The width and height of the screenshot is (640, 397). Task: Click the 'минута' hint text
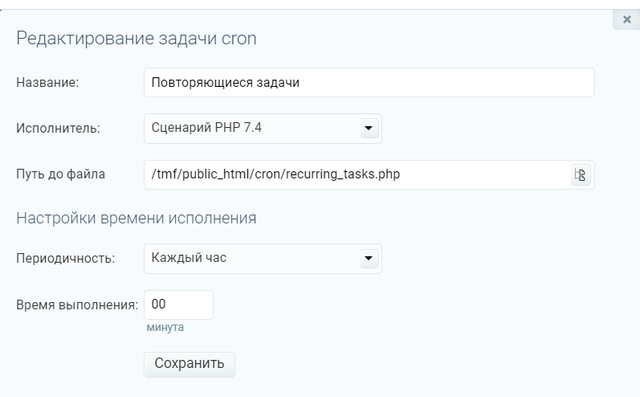pyautogui.click(x=165, y=327)
